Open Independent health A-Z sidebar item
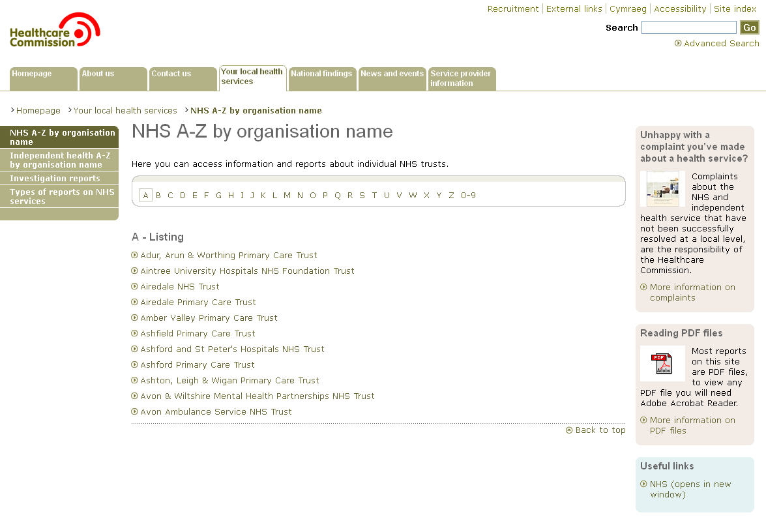The width and height of the screenshot is (766, 532). pyautogui.click(x=59, y=160)
